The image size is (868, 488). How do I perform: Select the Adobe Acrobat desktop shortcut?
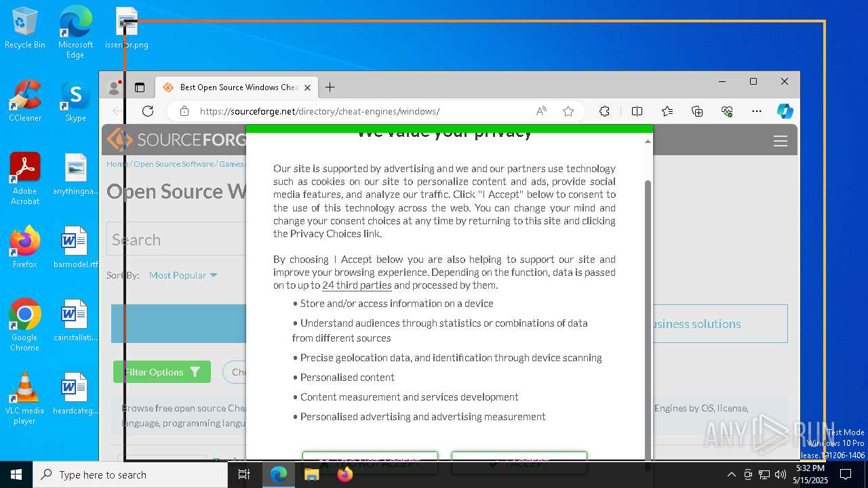click(25, 179)
